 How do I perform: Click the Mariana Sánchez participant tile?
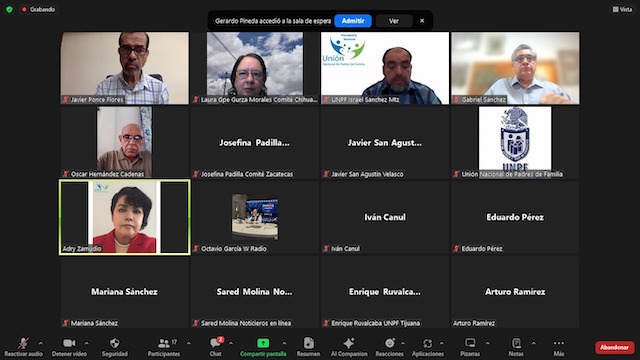(124, 292)
